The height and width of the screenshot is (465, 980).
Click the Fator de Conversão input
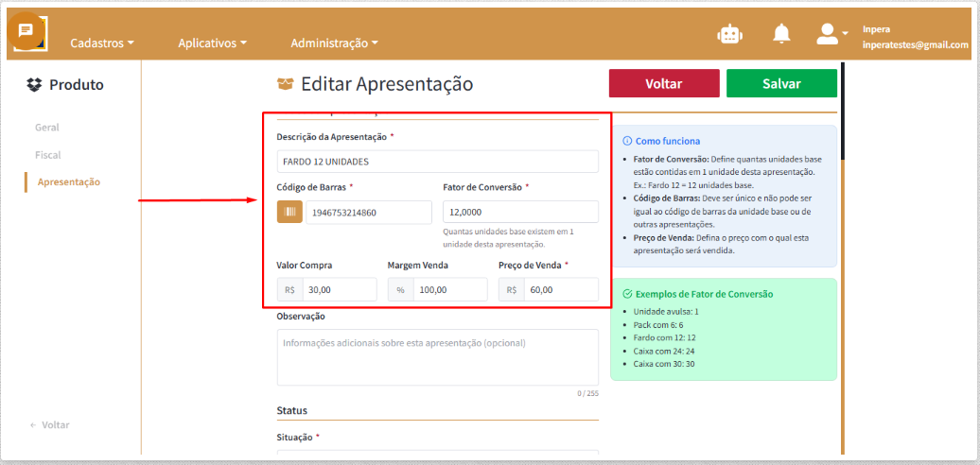pos(520,213)
